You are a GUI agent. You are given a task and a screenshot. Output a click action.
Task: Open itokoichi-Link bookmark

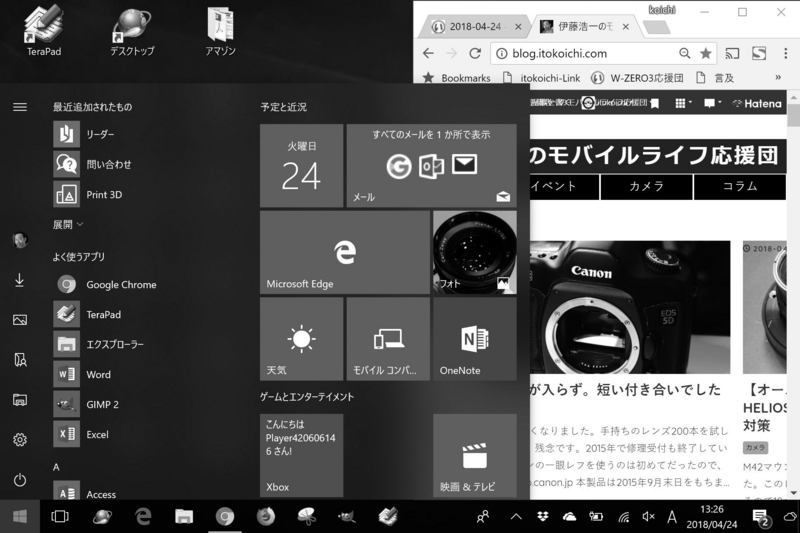542,78
